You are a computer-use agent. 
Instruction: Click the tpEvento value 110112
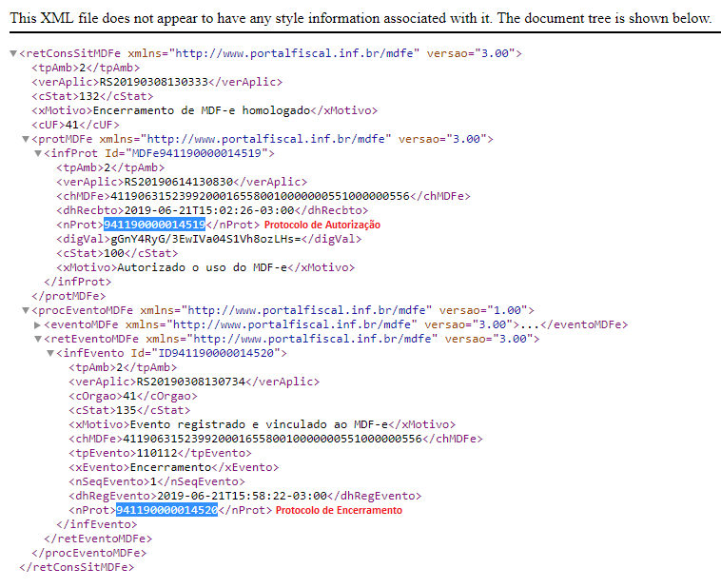(x=157, y=453)
